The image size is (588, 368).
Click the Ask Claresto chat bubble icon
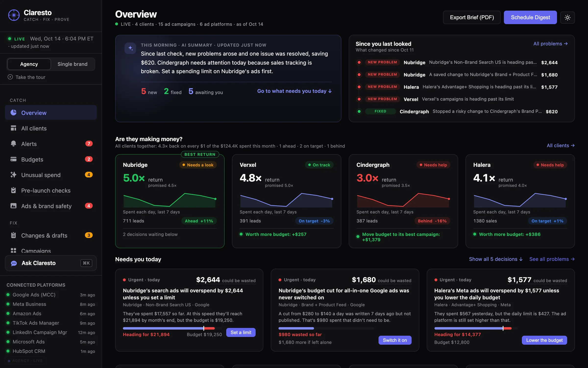click(x=14, y=263)
